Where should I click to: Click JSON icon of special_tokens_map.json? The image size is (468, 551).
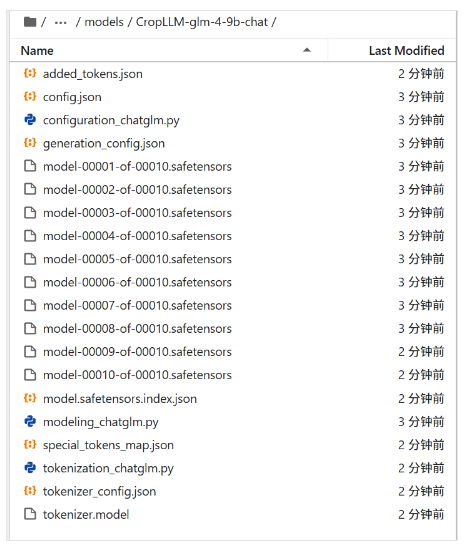click(x=30, y=445)
